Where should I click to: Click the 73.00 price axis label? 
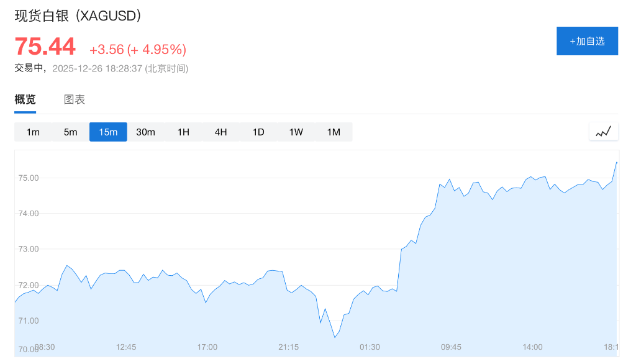[29, 249]
